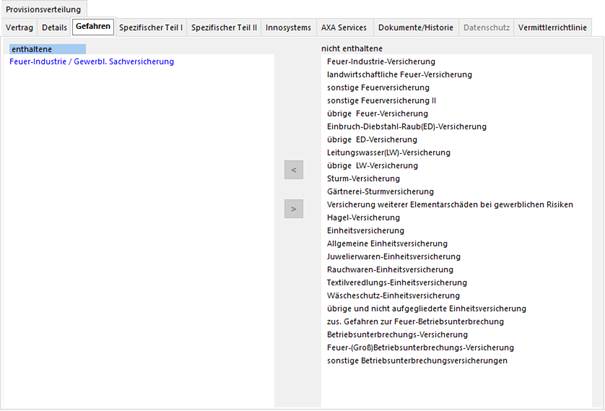
Task: Select landwirtschaftliche Feuer-Versicherung
Action: 399,74
